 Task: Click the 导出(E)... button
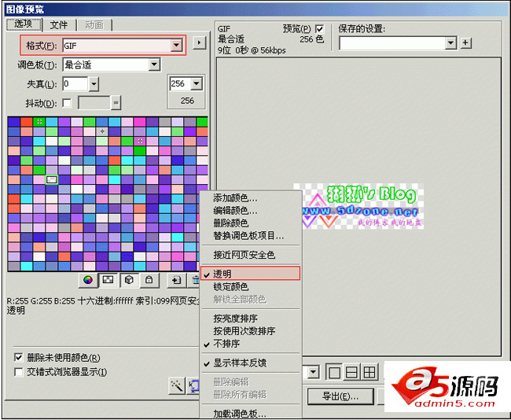(340, 397)
